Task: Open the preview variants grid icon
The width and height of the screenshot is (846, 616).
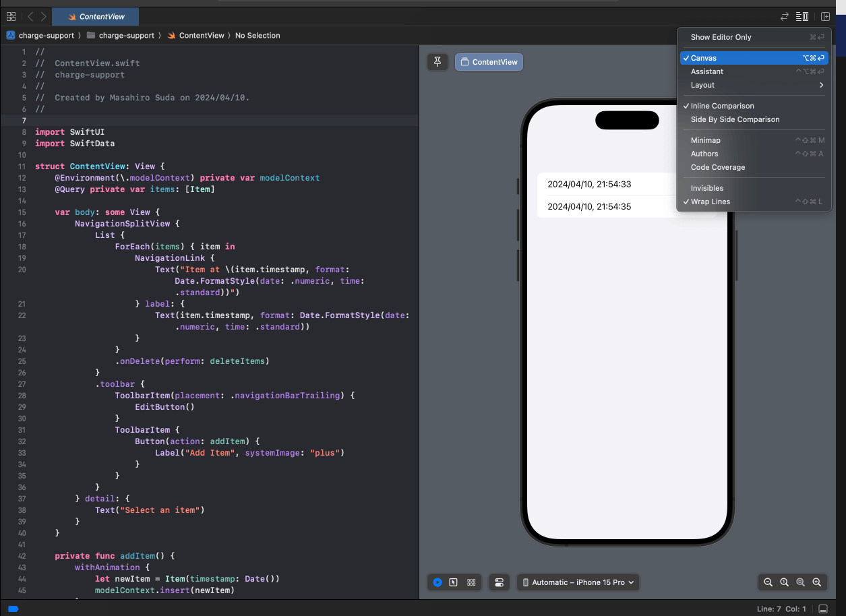Action: pos(471,582)
